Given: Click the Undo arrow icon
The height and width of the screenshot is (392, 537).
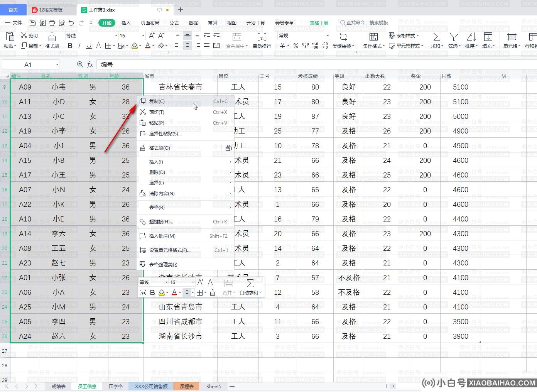Looking at the screenshot, I should tap(71, 23).
